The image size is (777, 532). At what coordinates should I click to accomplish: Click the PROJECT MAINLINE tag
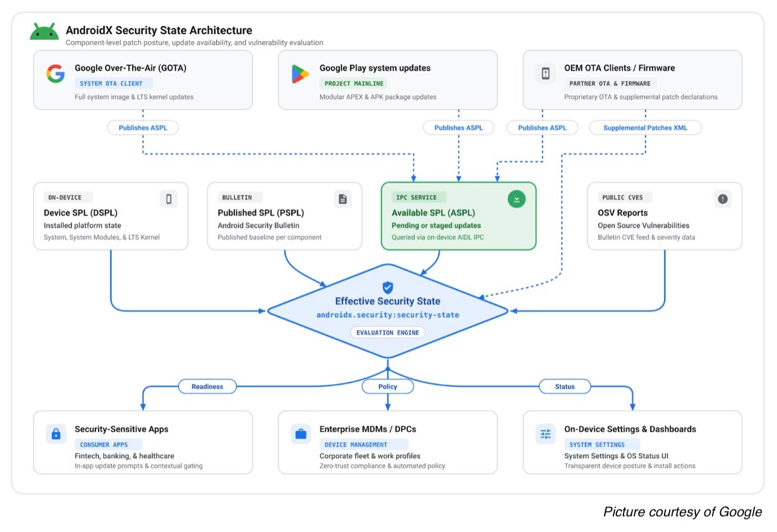click(353, 83)
